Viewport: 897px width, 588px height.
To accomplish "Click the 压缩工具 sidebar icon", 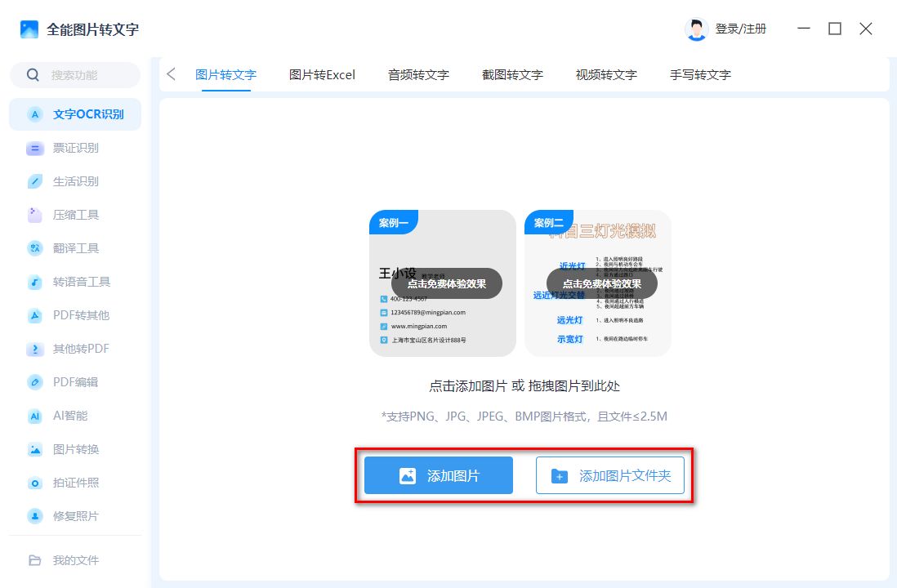I will pyautogui.click(x=35, y=215).
